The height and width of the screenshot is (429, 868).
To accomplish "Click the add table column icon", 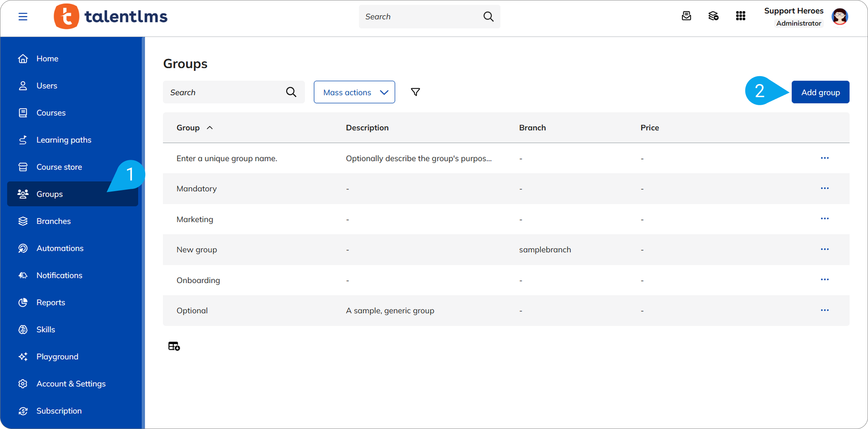I will (174, 346).
